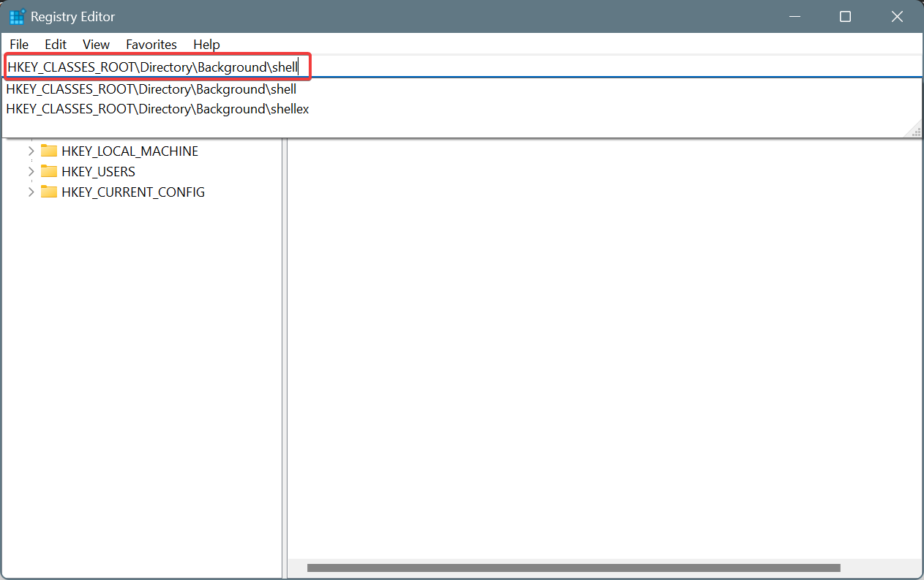Select the HKEY_LOCAL_MACHINE key label
This screenshot has width=924, height=580.
(129, 151)
